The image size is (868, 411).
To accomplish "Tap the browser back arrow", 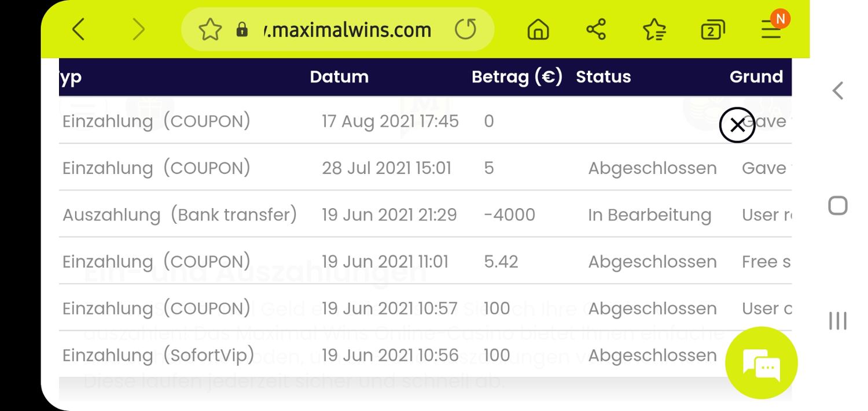I will click(78, 29).
